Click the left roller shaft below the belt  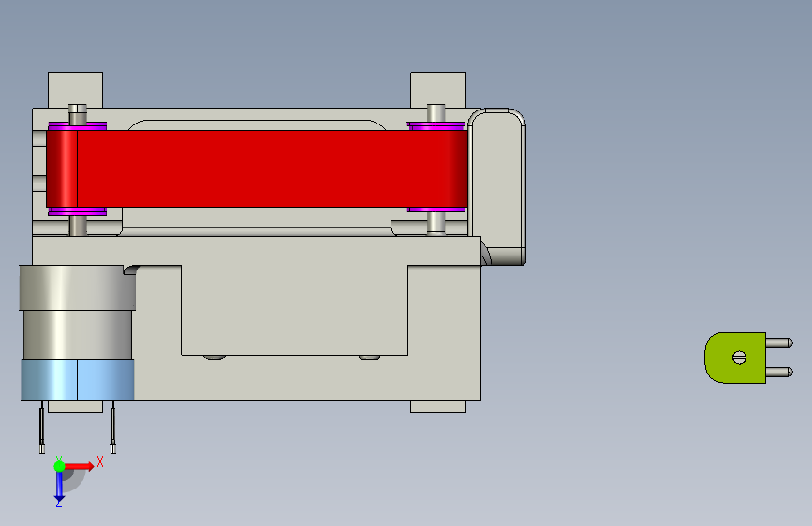tap(78, 226)
